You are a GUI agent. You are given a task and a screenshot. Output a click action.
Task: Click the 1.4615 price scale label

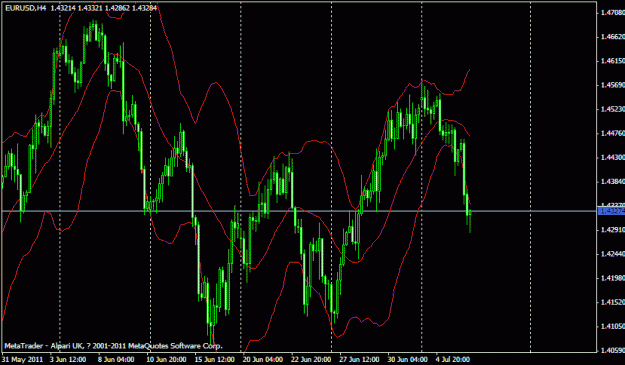pyautogui.click(x=612, y=61)
